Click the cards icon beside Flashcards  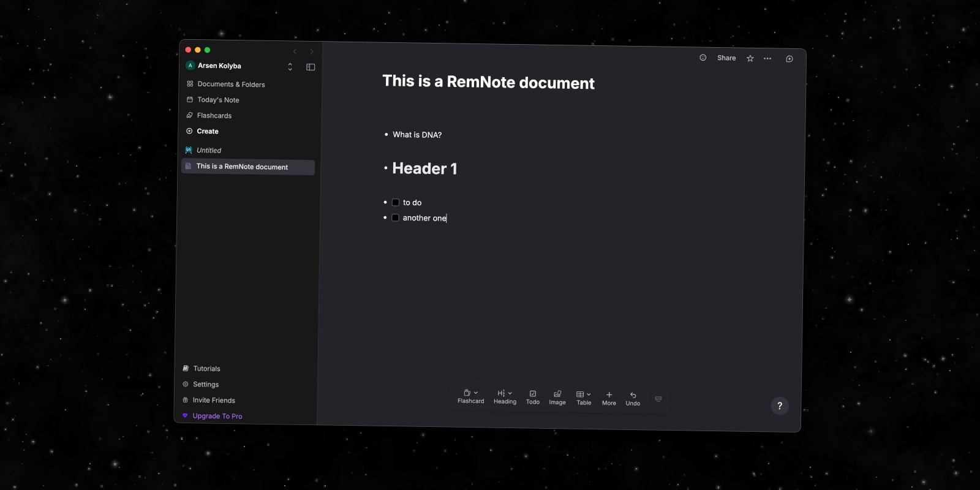point(189,115)
